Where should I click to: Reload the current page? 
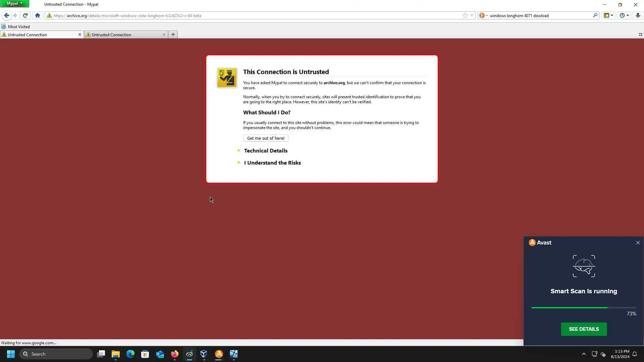25,15
